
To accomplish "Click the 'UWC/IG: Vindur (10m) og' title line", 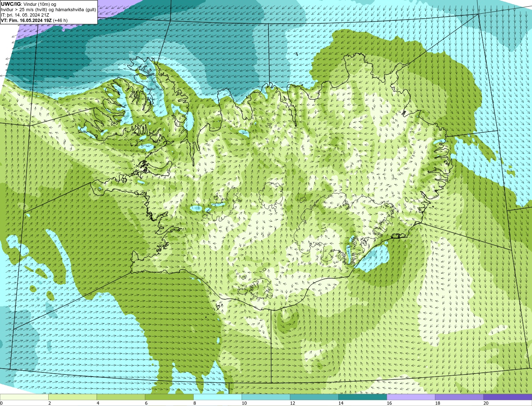I will [28, 4].
